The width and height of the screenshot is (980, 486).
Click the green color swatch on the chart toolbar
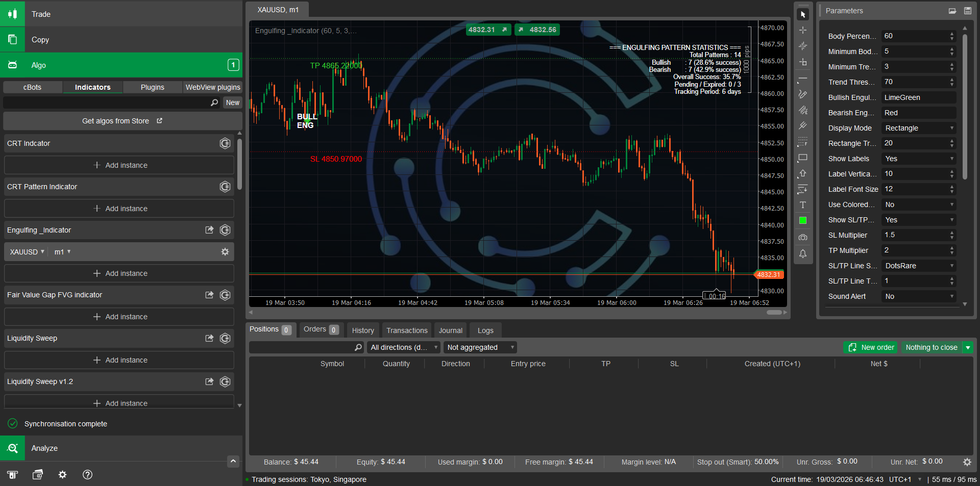(x=803, y=220)
